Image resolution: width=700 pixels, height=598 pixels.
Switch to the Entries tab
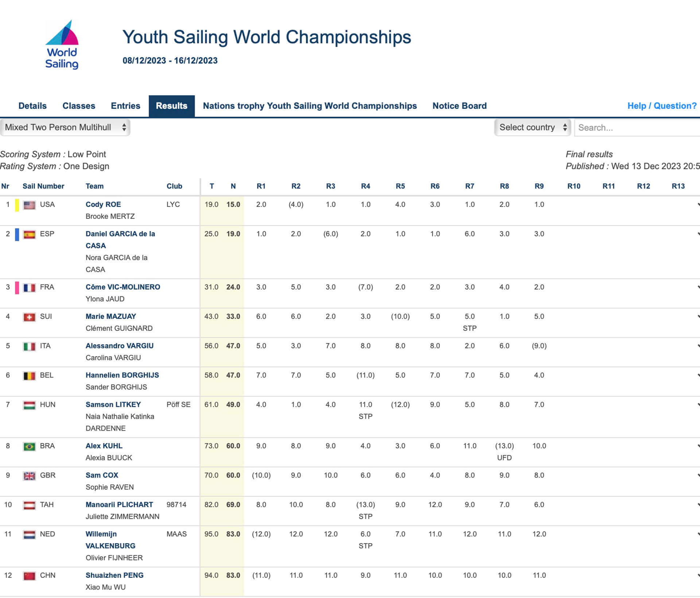(x=125, y=106)
